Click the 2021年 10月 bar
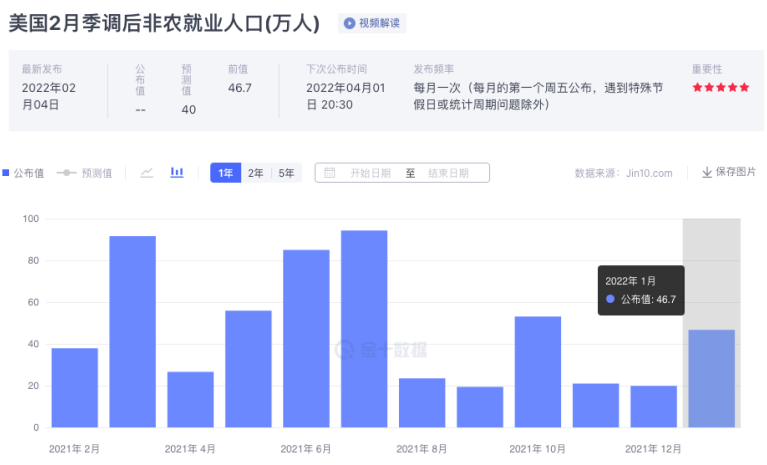Image resolution: width=767 pixels, height=465 pixels. (538, 372)
